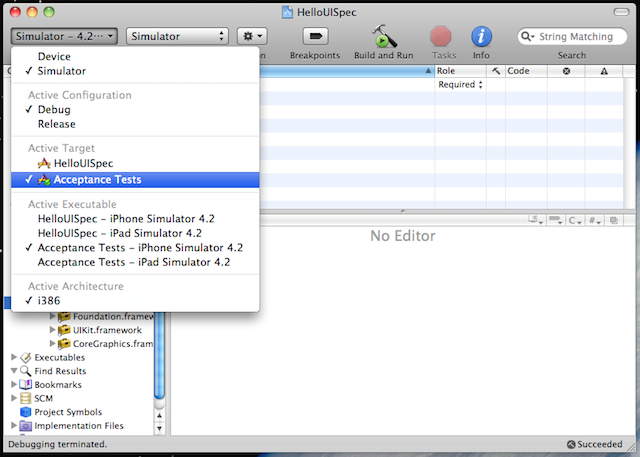Image resolution: width=640 pixels, height=457 pixels.
Task: Select Device in the SDK menu
Action: click(135, 56)
